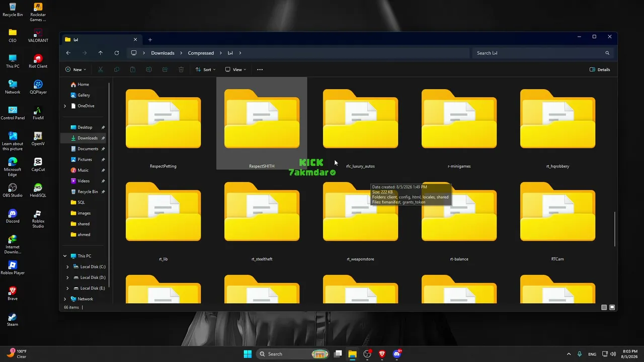
Task: Open the View dropdown menu
Action: tap(235, 69)
